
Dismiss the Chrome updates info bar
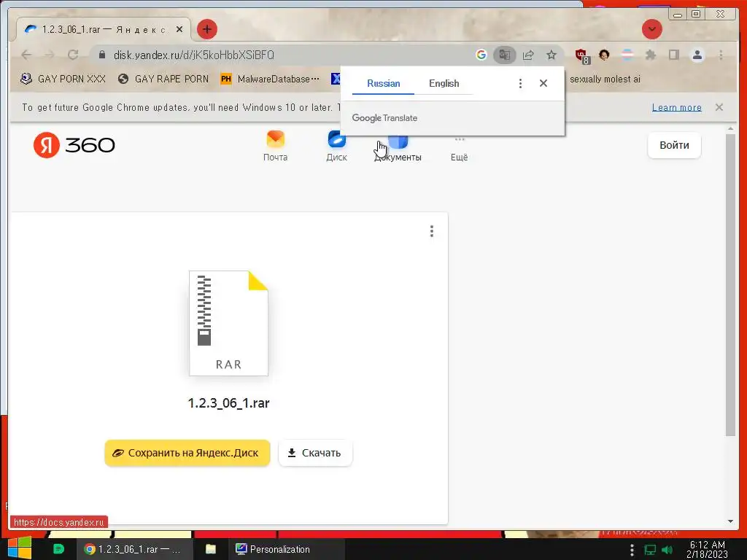tap(719, 107)
